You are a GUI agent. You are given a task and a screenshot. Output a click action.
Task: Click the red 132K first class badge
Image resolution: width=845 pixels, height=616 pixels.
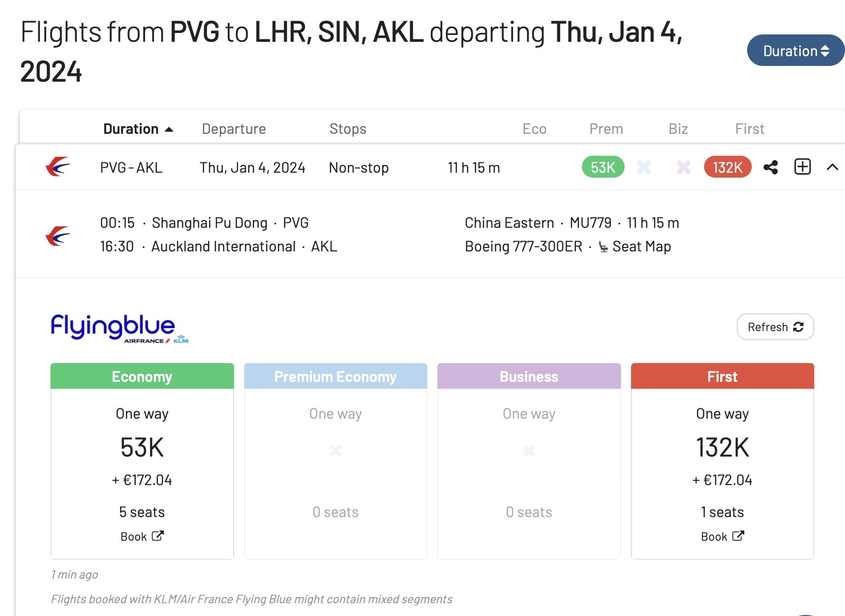[x=727, y=167]
